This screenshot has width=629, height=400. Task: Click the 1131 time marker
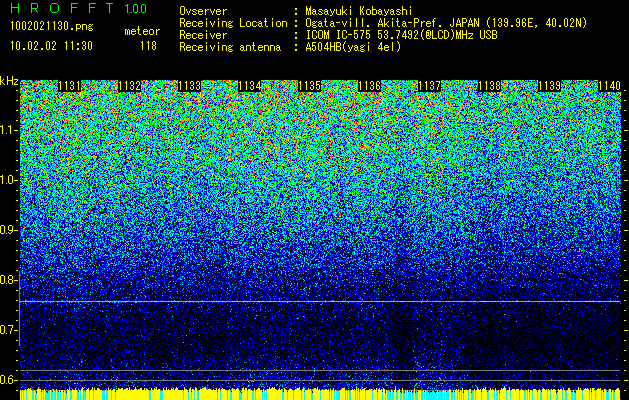coord(70,86)
